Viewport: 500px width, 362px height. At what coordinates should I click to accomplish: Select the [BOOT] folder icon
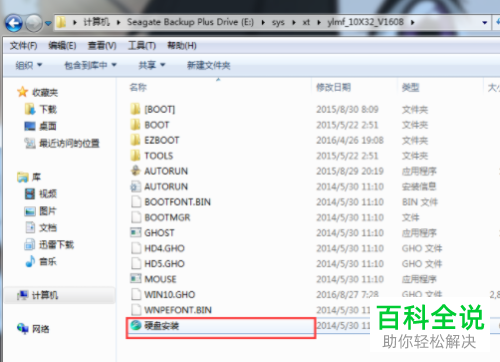point(135,109)
